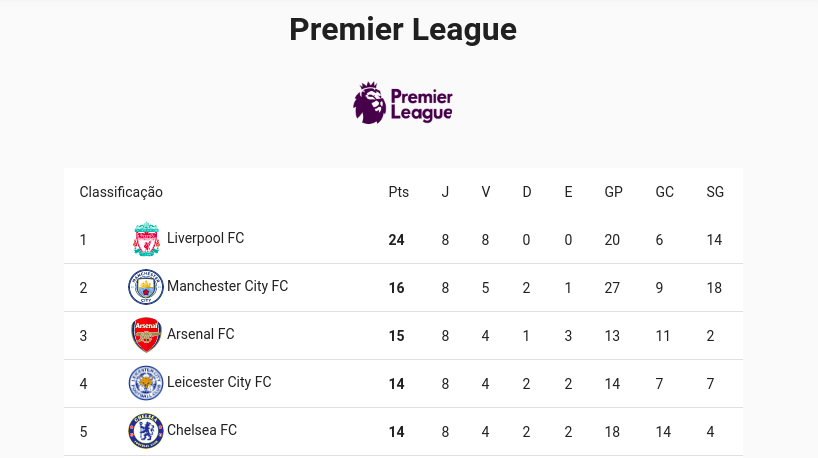
Task: Open the Manchester City FC team link
Action: [x=227, y=286]
